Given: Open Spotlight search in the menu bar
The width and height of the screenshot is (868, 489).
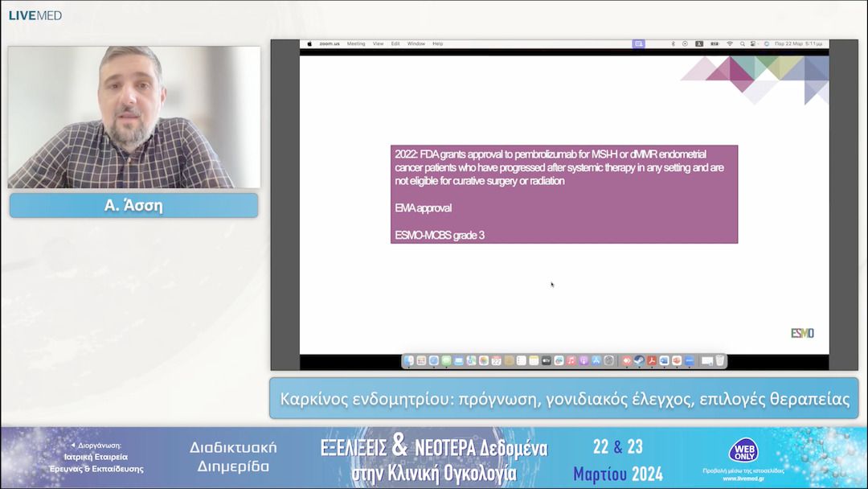Looking at the screenshot, I should click(x=743, y=43).
